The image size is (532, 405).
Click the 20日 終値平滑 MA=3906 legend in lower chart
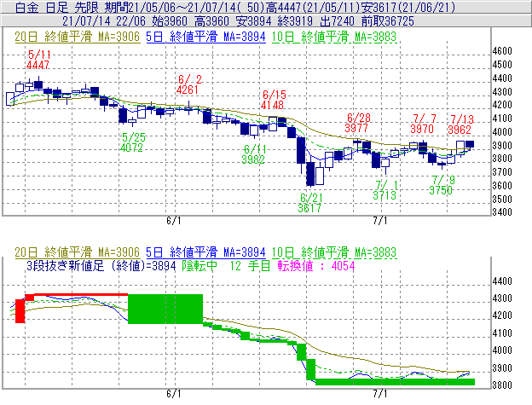[77, 252]
